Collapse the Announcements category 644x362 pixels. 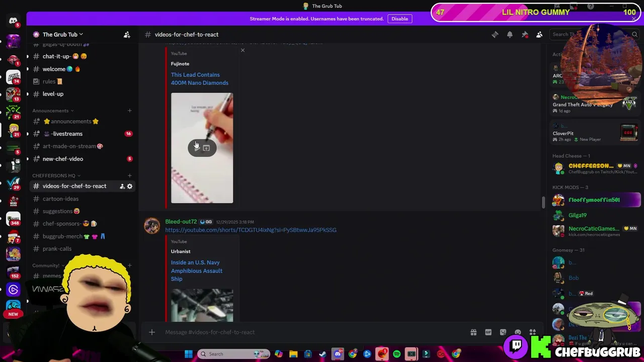[53, 111]
